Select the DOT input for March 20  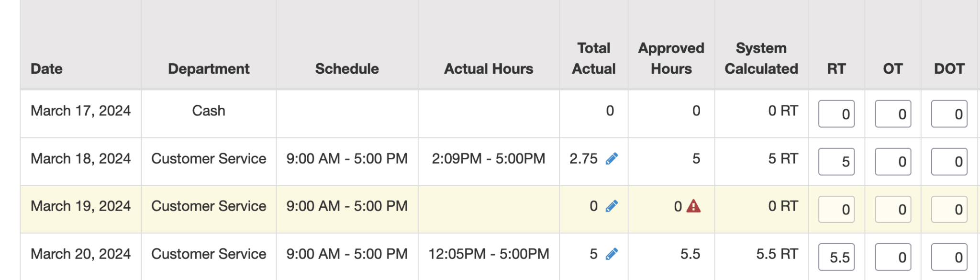[949, 257]
